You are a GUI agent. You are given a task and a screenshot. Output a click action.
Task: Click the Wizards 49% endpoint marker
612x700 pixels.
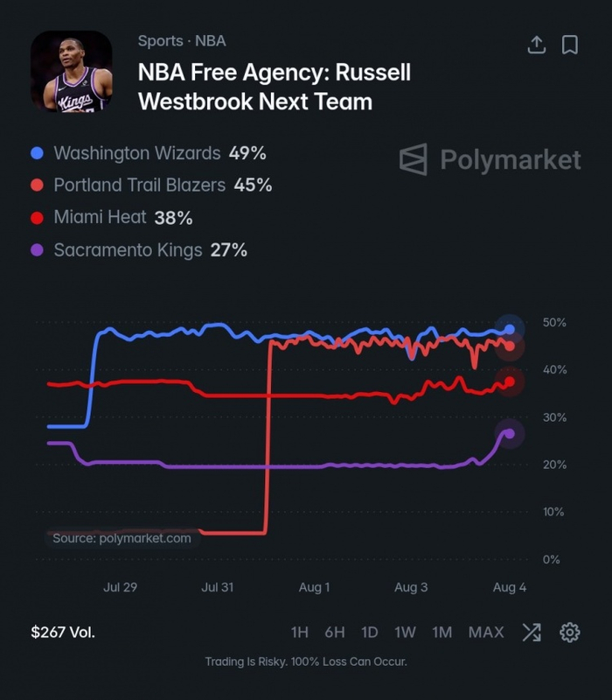[x=510, y=330]
